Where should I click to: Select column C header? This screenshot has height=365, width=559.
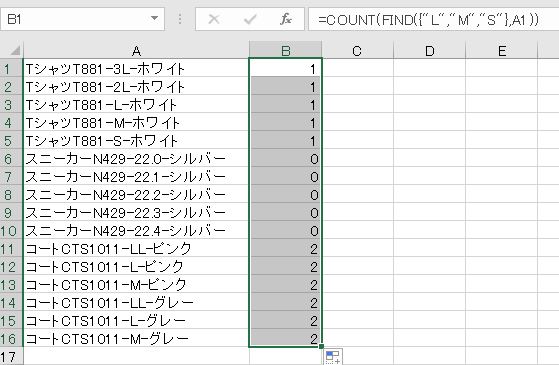point(358,50)
